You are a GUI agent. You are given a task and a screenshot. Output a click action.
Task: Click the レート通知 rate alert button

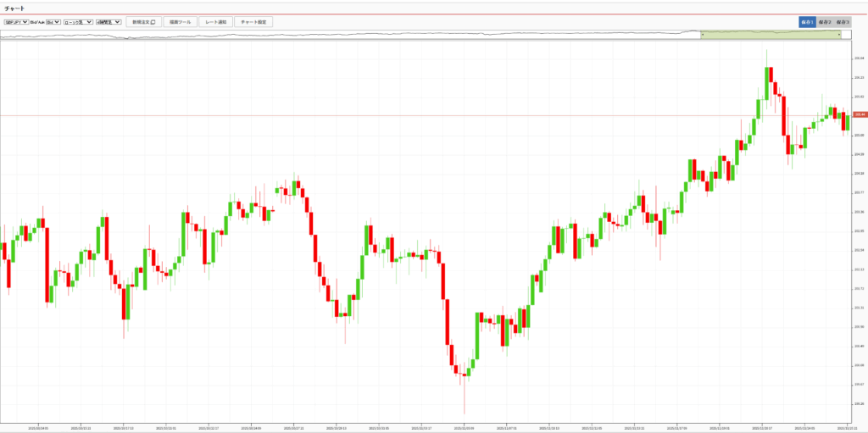tap(215, 21)
